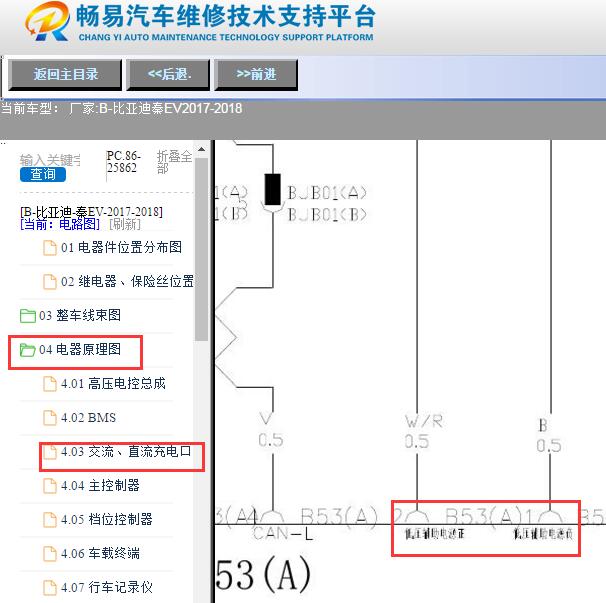Click file icon beside 01 电器件位置分布图
606x603 pixels.
click(49, 248)
